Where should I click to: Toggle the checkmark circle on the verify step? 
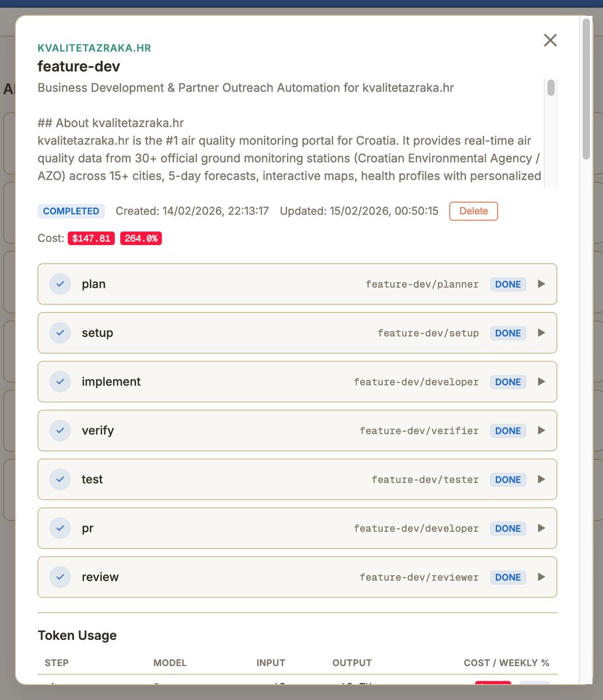click(x=59, y=430)
